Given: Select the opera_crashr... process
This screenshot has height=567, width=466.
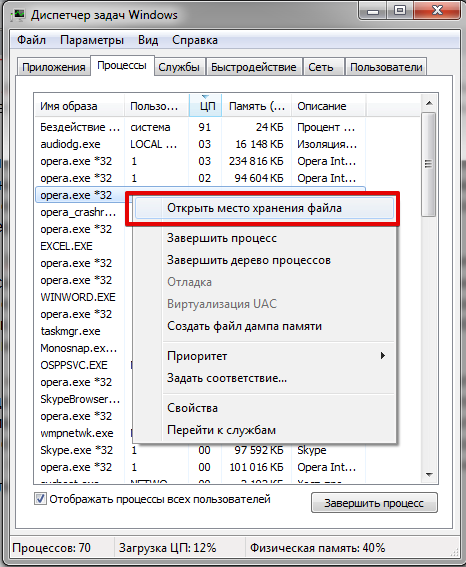Looking at the screenshot, I should pyautogui.click(x=78, y=212).
